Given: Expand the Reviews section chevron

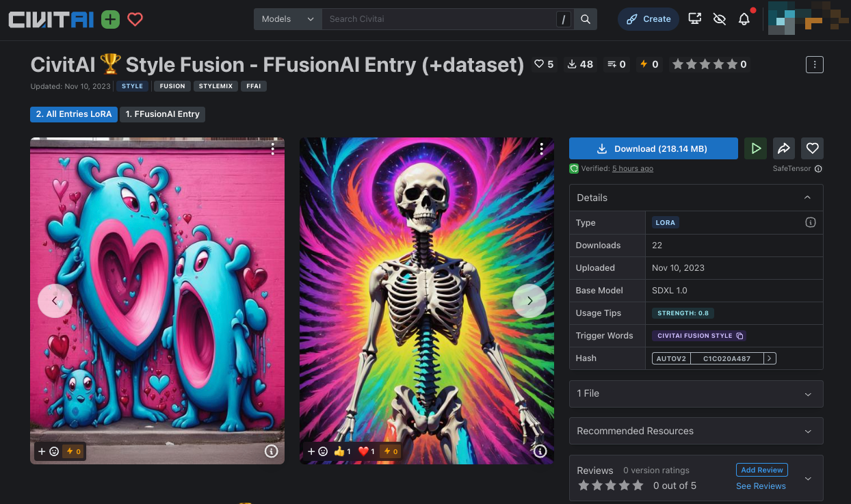Looking at the screenshot, I should click(808, 478).
